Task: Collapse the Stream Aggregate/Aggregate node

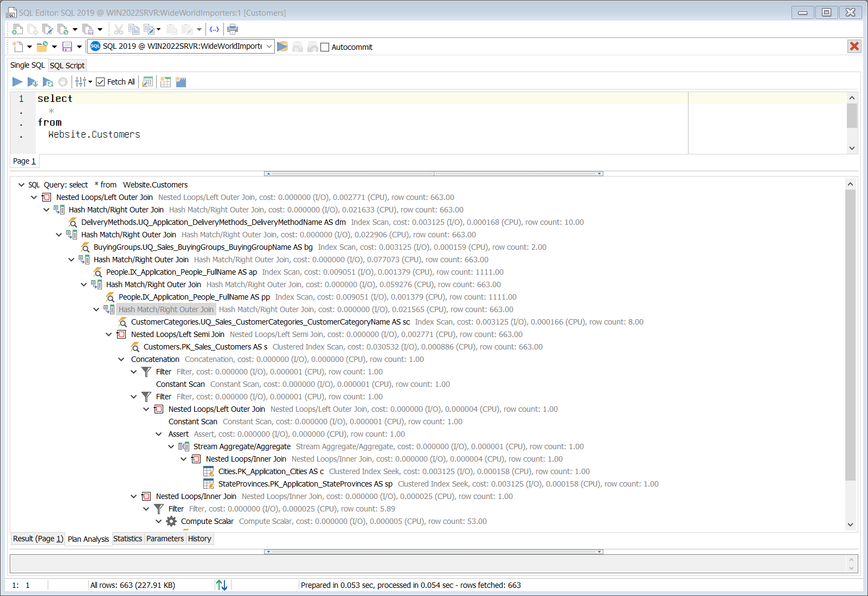Action: click(171, 446)
